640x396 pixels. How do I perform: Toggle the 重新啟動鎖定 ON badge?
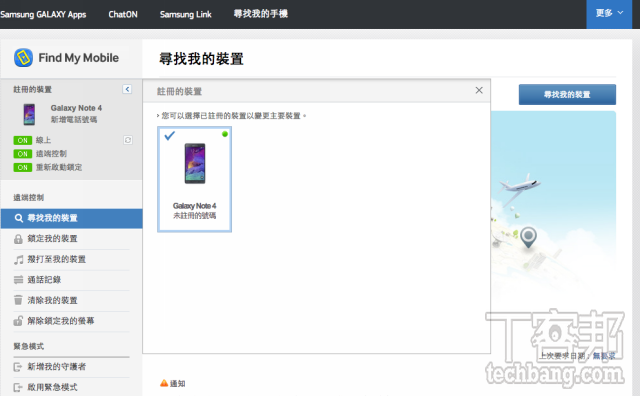point(22,167)
